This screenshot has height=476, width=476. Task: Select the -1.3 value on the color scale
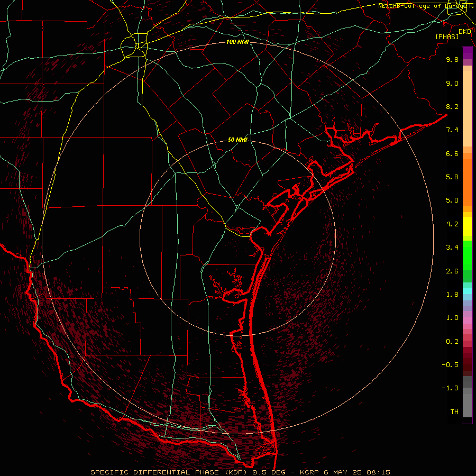(450, 388)
